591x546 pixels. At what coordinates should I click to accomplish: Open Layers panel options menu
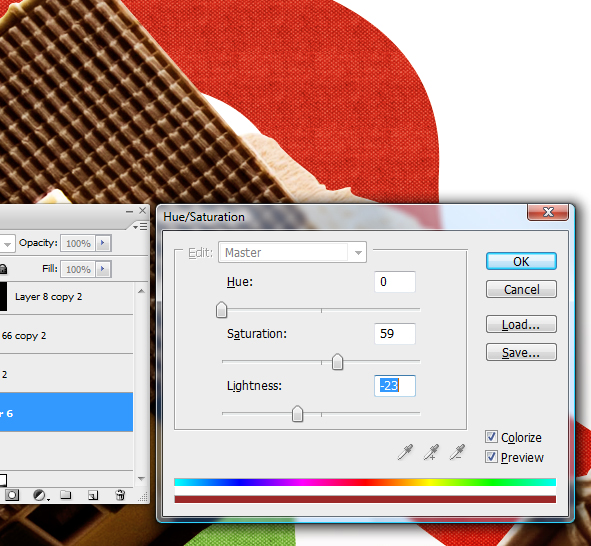[x=140, y=226]
